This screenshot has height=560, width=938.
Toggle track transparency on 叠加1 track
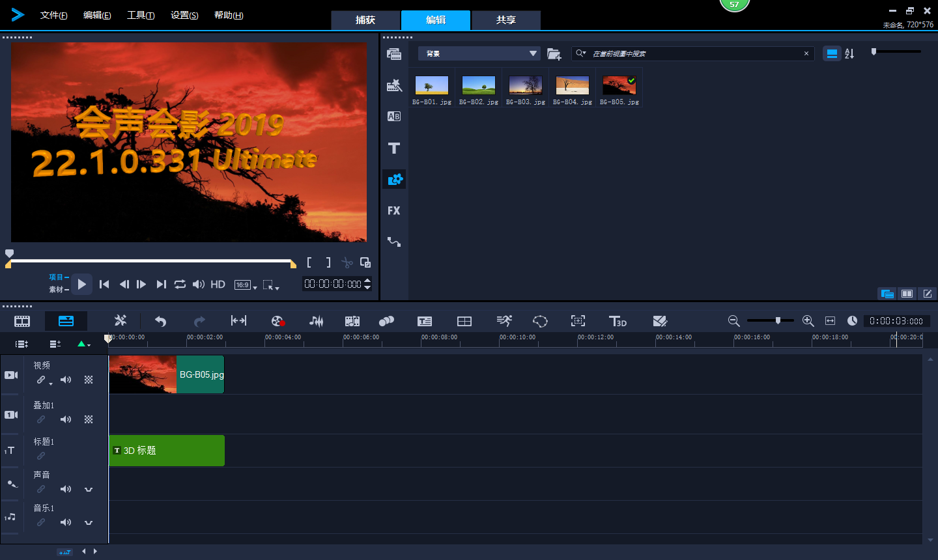[x=89, y=419]
